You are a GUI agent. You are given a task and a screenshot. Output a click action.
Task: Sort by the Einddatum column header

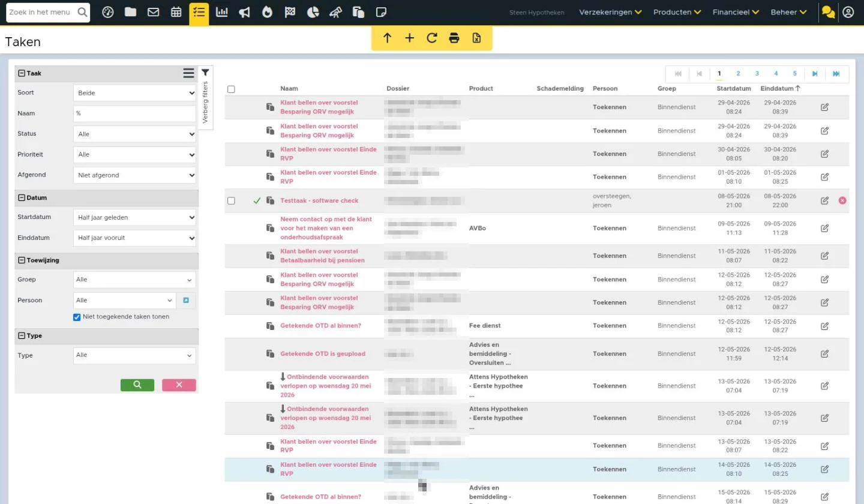pyautogui.click(x=780, y=88)
